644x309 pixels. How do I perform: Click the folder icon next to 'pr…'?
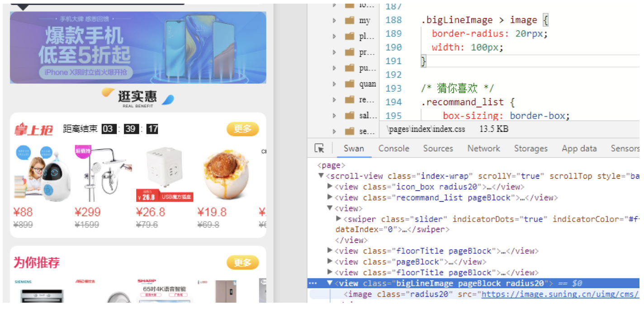pos(349,52)
